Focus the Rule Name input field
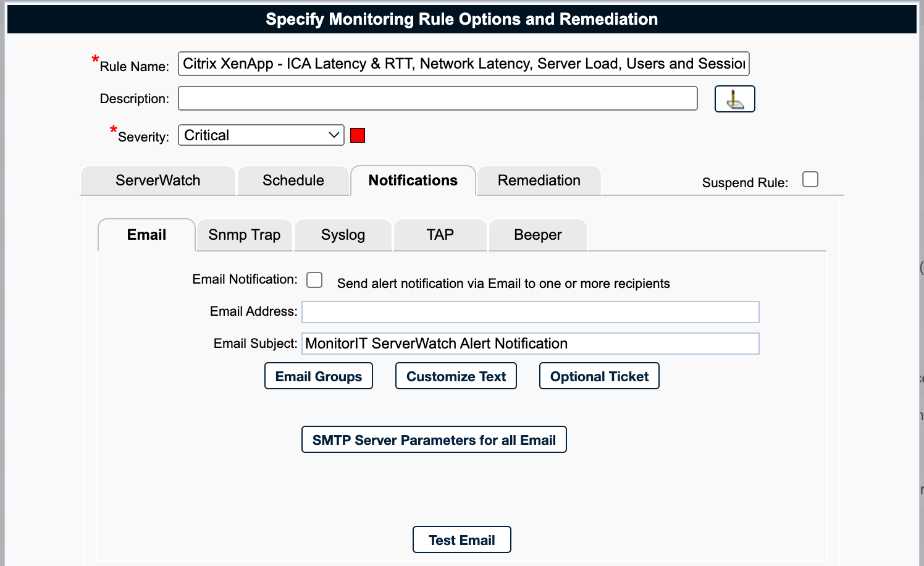Screen dimensions: 924x566 click(x=464, y=64)
